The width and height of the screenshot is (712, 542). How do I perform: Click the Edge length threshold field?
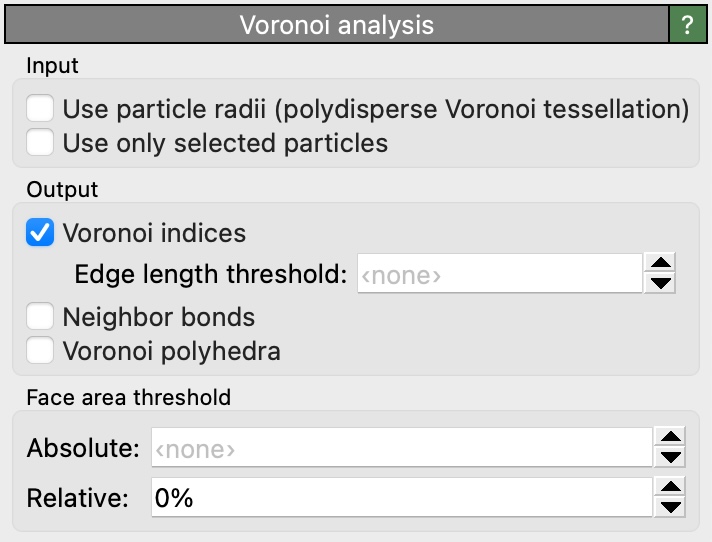click(x=498, y=273)
